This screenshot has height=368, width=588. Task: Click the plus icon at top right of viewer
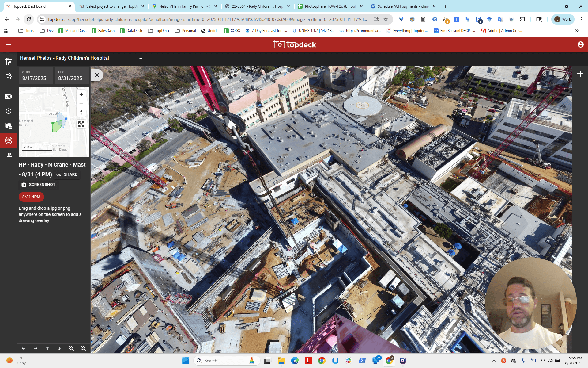580,74
